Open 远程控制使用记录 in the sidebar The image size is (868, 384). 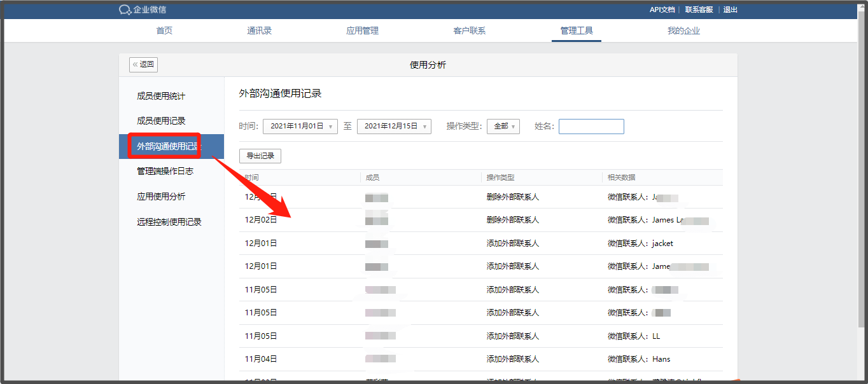(x=169, y=222)
